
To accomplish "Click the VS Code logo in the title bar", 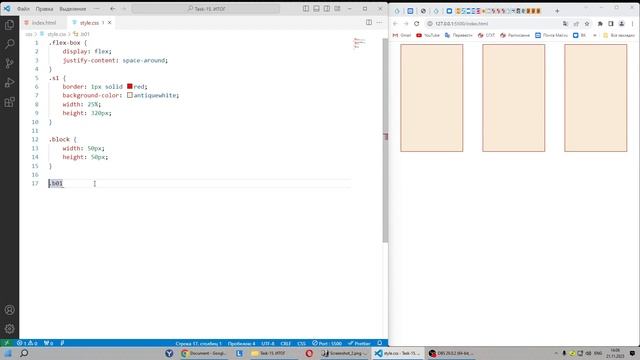I will [7, 9].
